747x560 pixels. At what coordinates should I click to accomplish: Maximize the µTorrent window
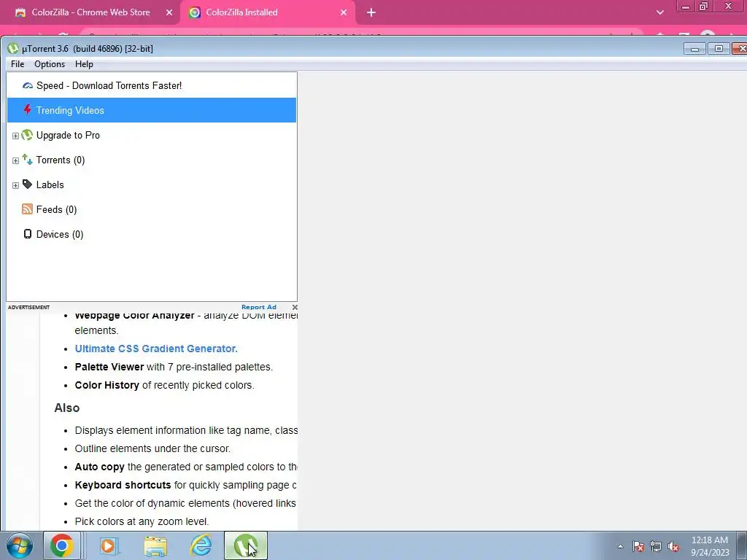[x=719, y=49]
